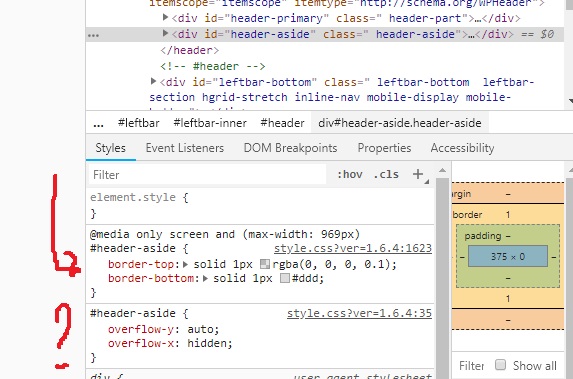This screenshot has width=573, height=379.
Task: Switch to Event Listeners tab
Action: tap(185, 148)
